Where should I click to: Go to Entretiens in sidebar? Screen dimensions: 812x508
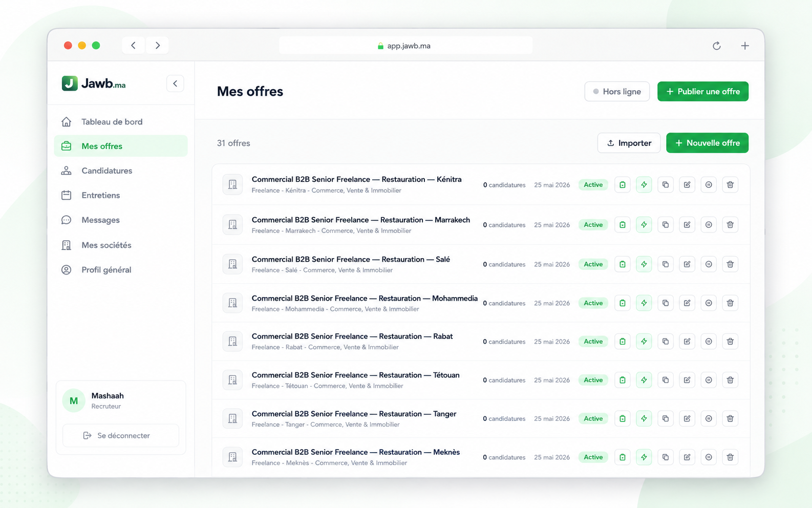[x=121, y=195]
